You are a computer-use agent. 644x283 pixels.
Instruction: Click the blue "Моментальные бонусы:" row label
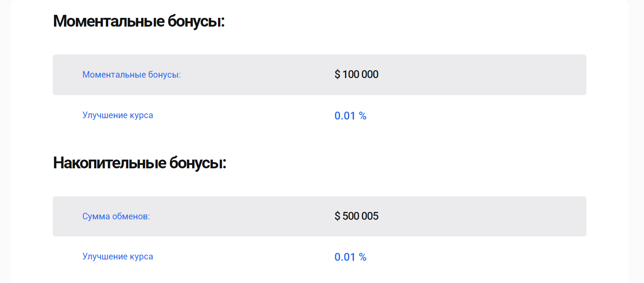(x=131, y=75)
